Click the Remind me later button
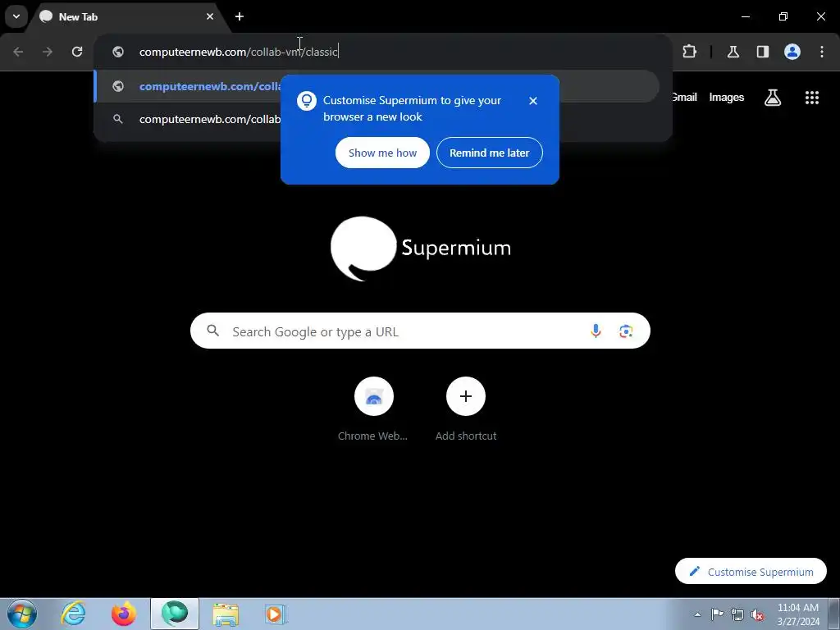Image resolution: width=840 pixels, height=630 pixels. (x=489, y=153)
